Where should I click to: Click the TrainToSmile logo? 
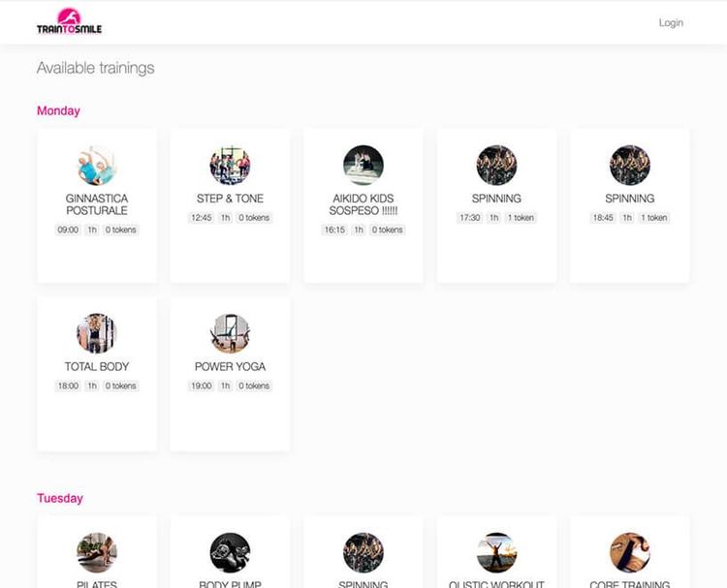(x=69, y=21)
